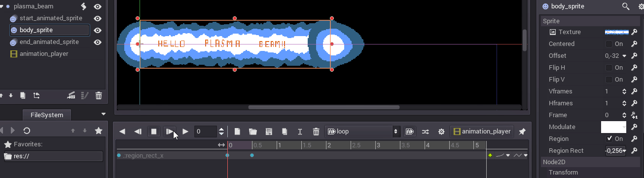The image size is (644, 178).
Task: Step the Hframes spinner
Action: 624,103
